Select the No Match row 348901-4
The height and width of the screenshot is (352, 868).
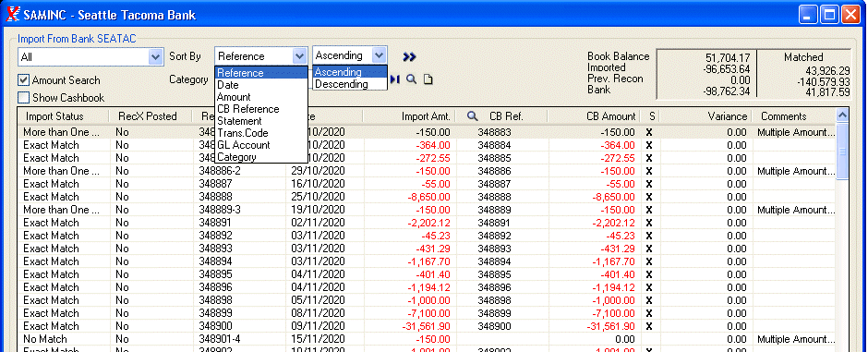click(427, 339)
